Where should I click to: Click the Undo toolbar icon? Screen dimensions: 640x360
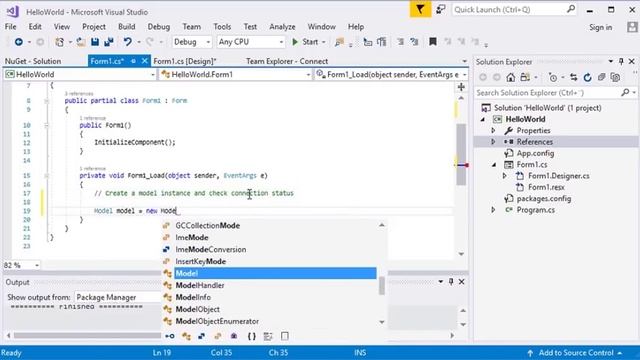click(x=128, y=42)
